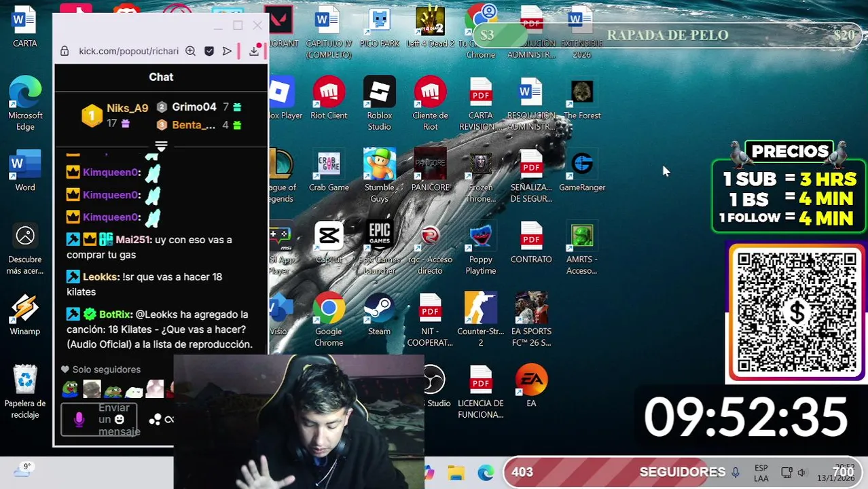Image resolution: width=868 pixels, height=489 pixels.
Task: Open the emoji picker in message box
Action: [120, 420]
